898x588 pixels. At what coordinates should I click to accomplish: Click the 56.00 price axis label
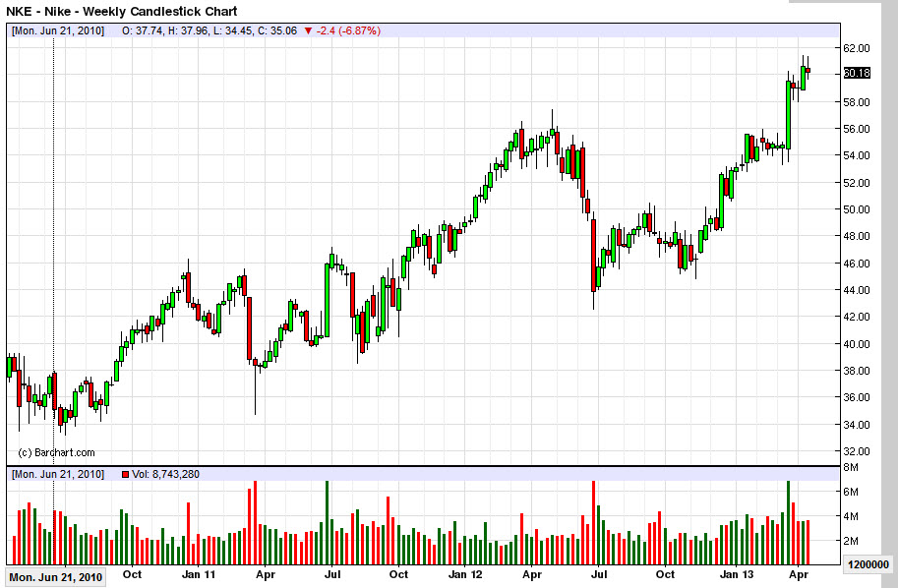tap(857, 129)
